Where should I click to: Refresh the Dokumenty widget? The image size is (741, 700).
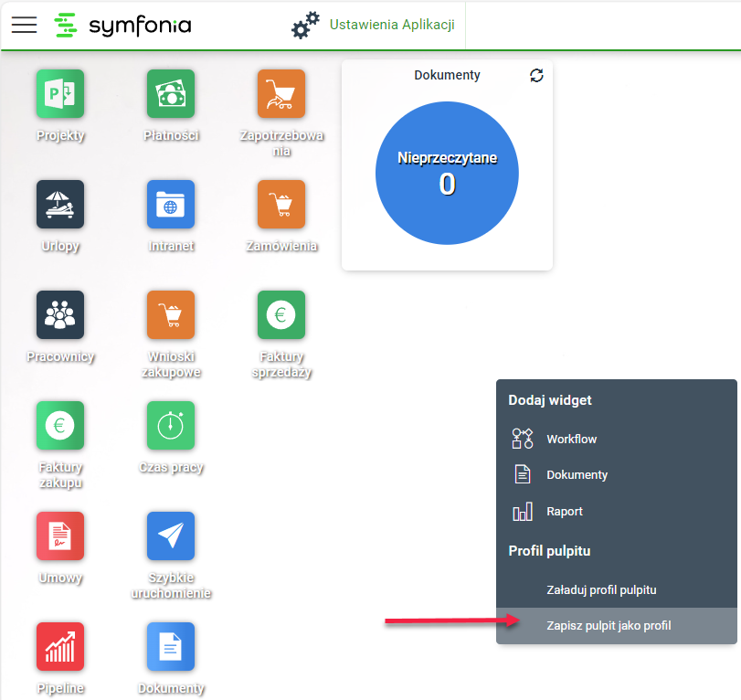pos(536,75)
